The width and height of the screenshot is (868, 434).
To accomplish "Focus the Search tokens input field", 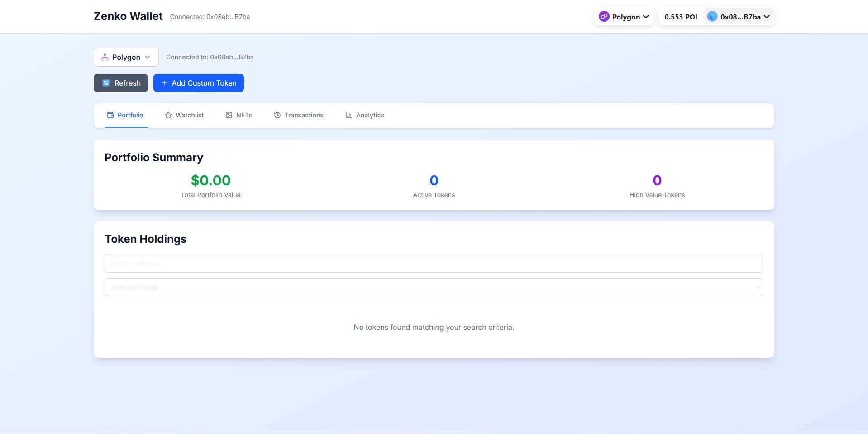I will tap(434, 263).
